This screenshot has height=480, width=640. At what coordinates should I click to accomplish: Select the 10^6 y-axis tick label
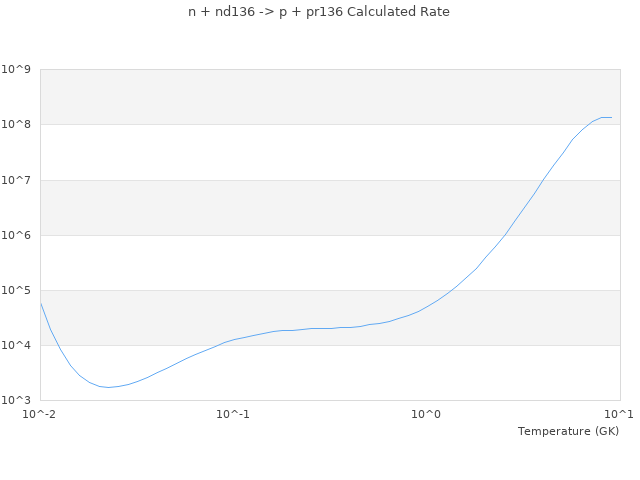[17, 235]
